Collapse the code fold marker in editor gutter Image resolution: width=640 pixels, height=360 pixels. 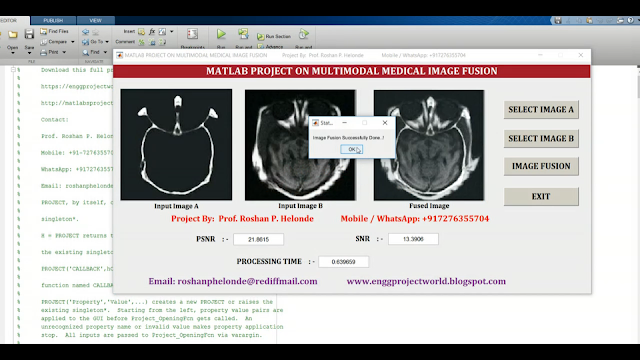pyautogui.click(x=13, y=70)
